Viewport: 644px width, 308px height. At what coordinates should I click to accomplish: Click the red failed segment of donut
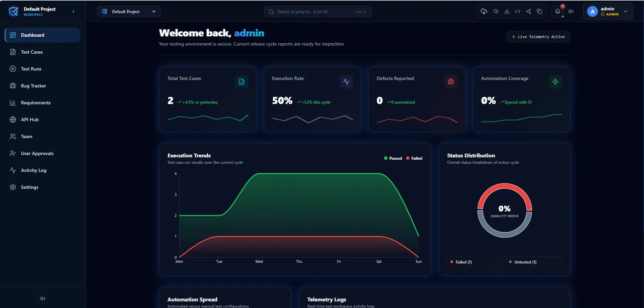[505, 186]
